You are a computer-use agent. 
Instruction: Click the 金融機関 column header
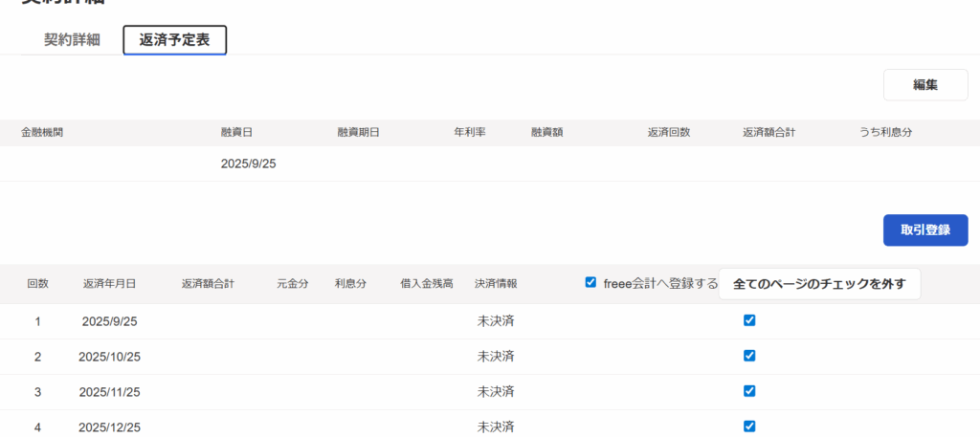(x=42, y=132)
